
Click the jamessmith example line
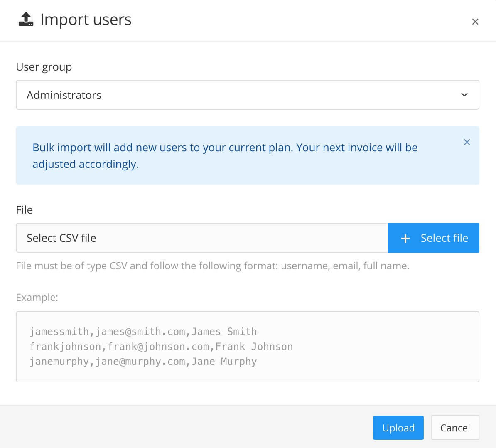(x=142, y=331)
